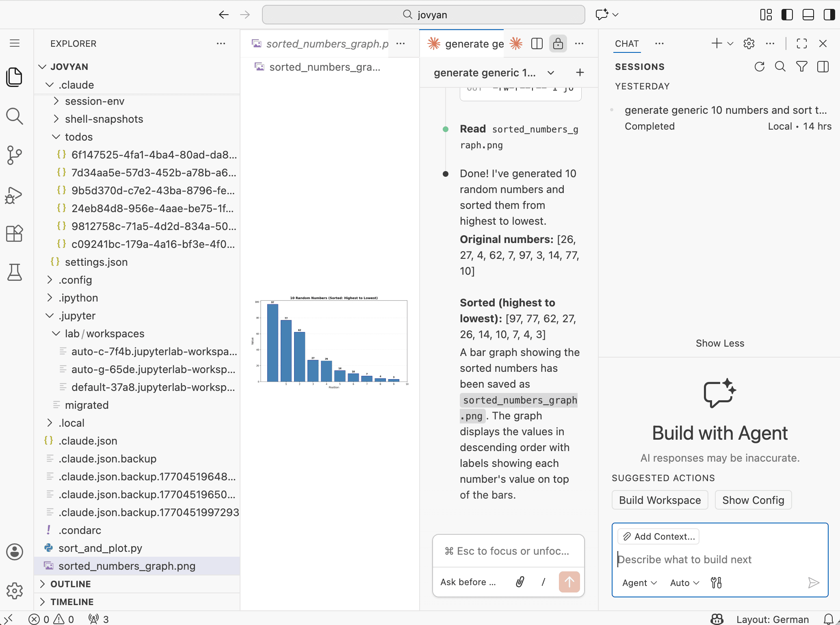Open the generate generic session dropdown
The image size is (840, 625).
[x=551, y=73]
